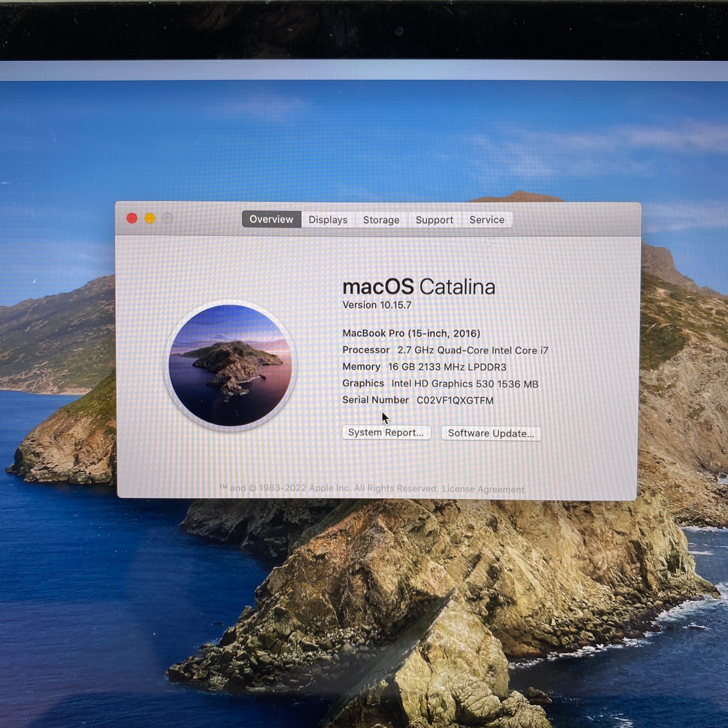Switch to the Overview tab

(272, 219)
